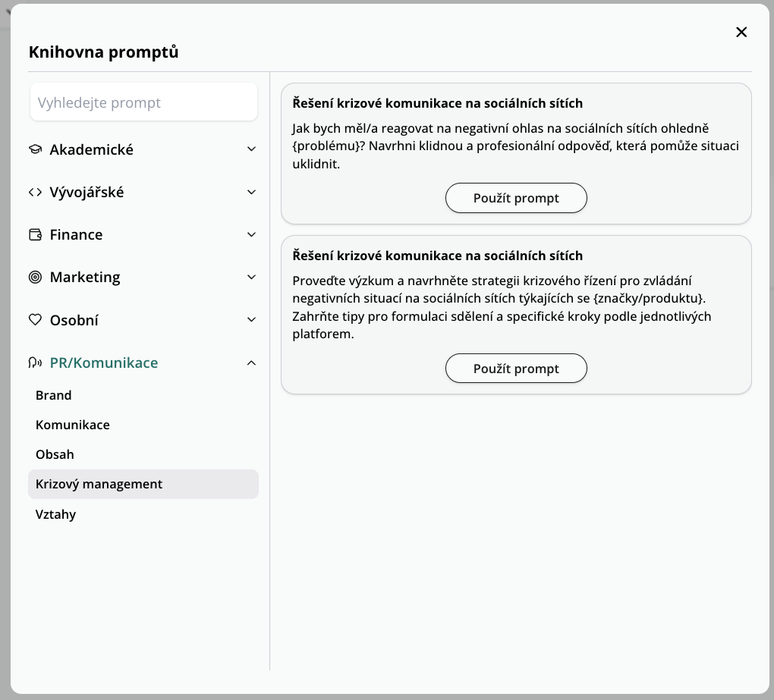Image resolution: width=774 pixels, height=700 pixels.
Task: Select the Komunikace subcategory
Action: pyautogui.click(x=73, y=425)
